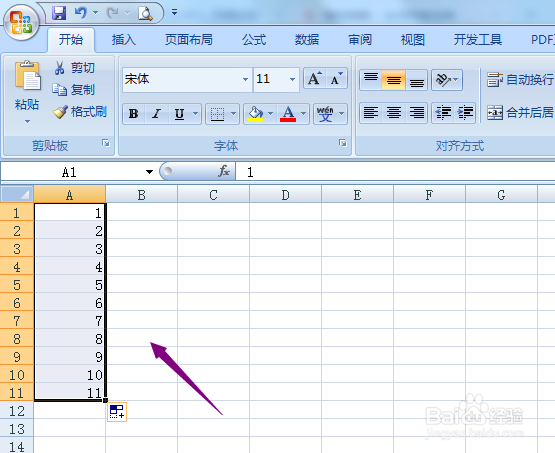555x453 pixels.
Task: Open the Office button menu
Action: [x=21, y=23]
